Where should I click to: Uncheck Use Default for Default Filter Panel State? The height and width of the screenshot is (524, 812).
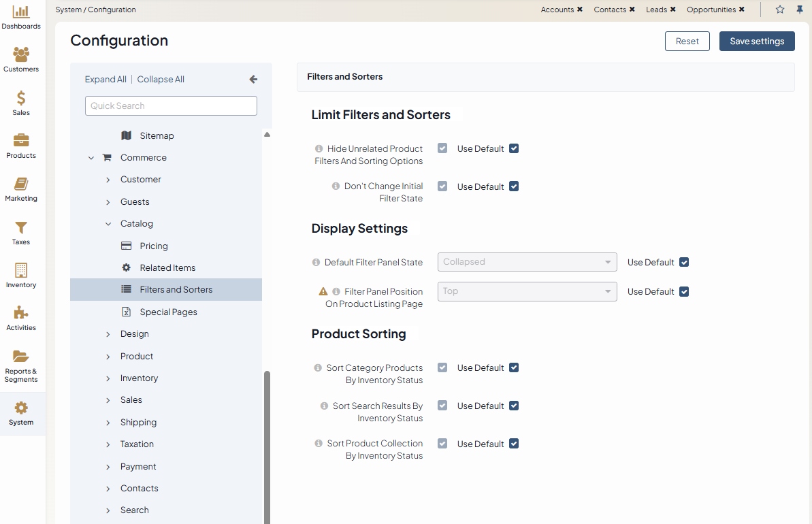tap(684, 263)
